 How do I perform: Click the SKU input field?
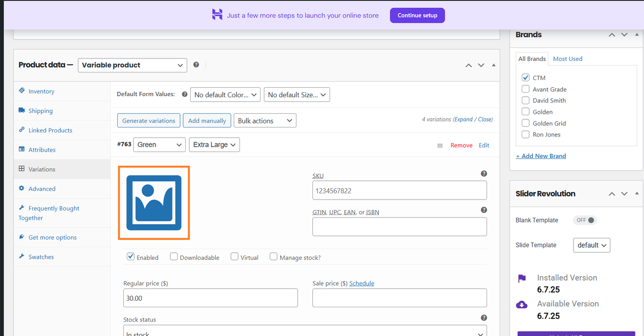(399, 190)
